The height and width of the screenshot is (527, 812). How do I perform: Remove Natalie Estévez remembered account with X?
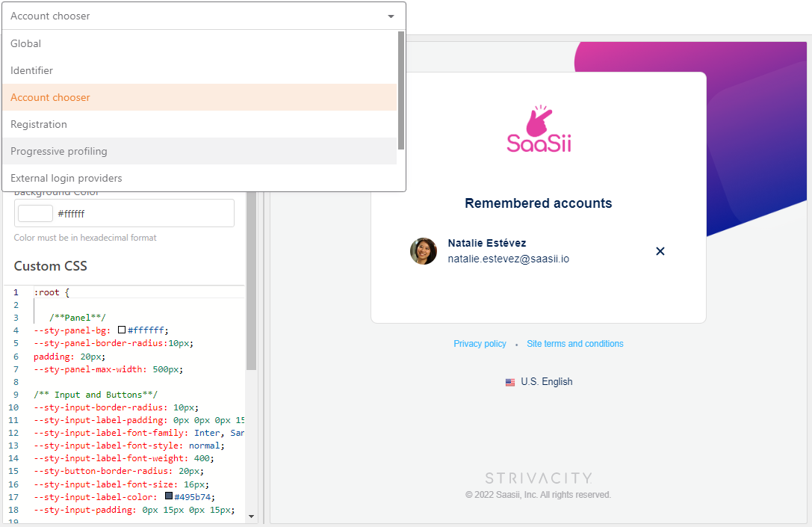(x=660, y=251)
